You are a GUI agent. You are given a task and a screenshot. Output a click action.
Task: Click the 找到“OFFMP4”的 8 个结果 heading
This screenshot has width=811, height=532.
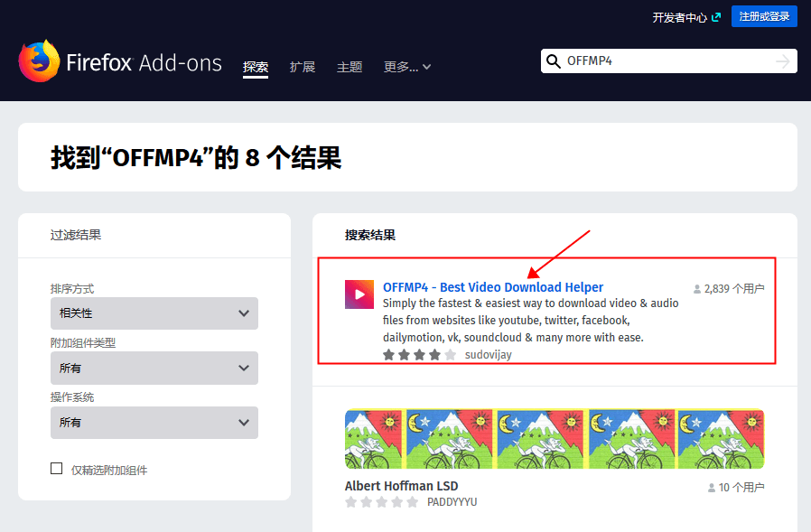point(196,157)
